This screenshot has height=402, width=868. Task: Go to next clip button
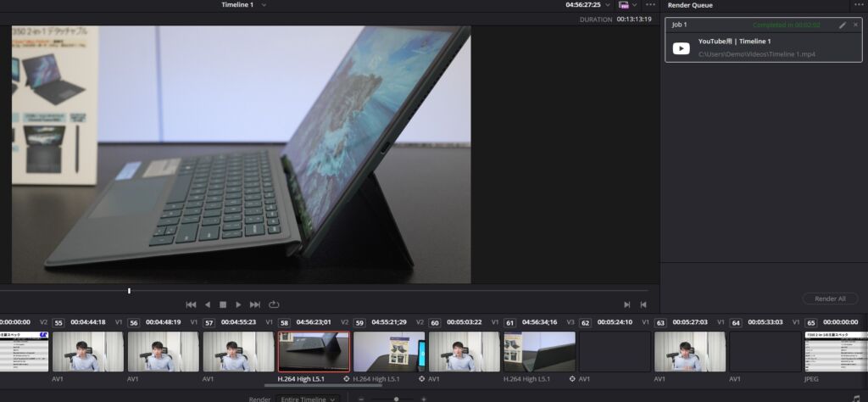pyautogui.click(x=626, y=304)
